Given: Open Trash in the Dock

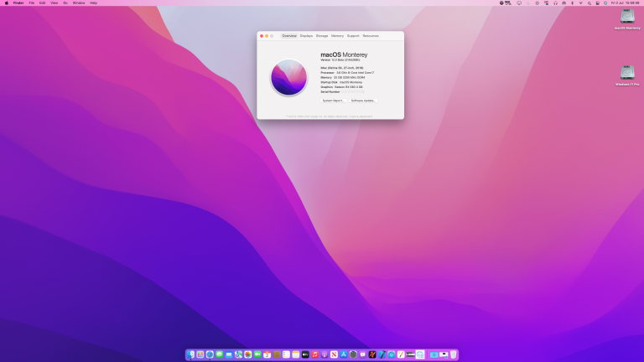Looking at the screenshot, I should [453, 354].
